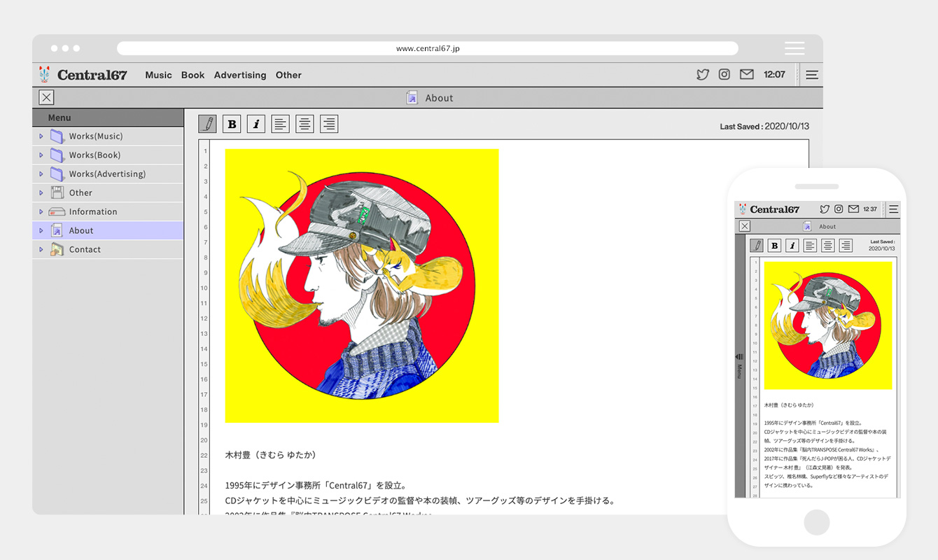
Task: Align text left in the desktop toolbar
Action: 280,124
